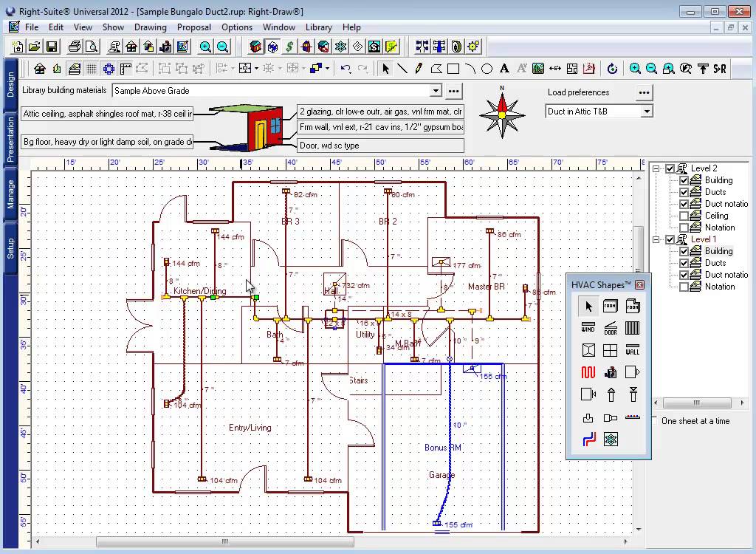Uncheck Duct notation under Level 2

coord(684,204)
